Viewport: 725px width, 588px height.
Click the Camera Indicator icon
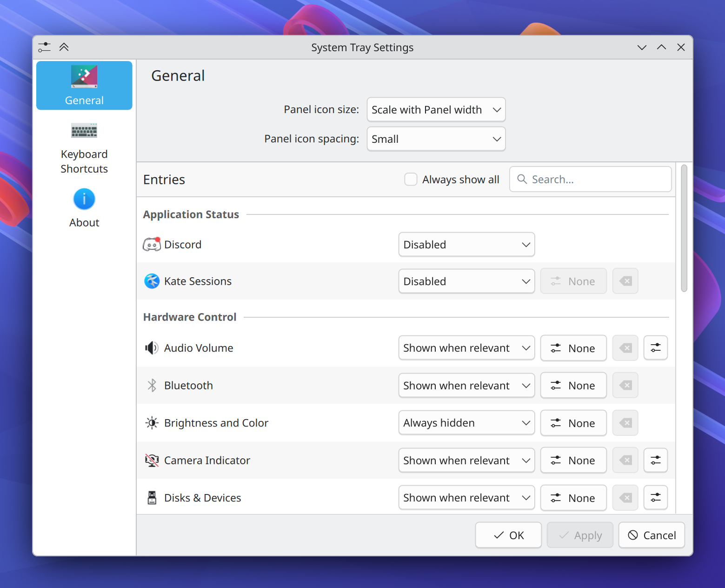click(x=152, y=460)
